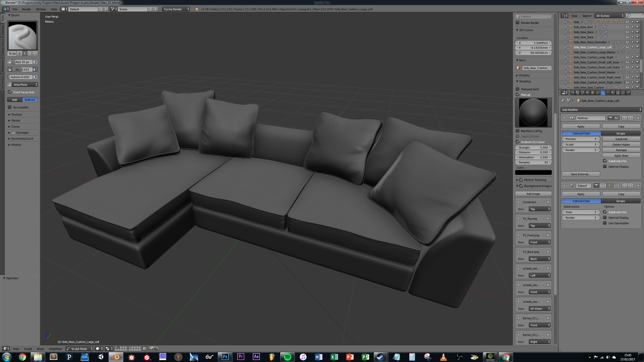Open the Particles properties tab (sparkles icon)
The height and width of the screenshot is (362, 644).
[623, 93]
